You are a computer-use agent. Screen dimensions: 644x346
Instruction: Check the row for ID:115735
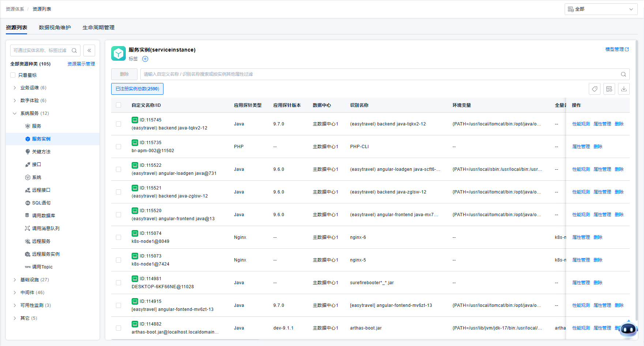[x=118, y=147]
